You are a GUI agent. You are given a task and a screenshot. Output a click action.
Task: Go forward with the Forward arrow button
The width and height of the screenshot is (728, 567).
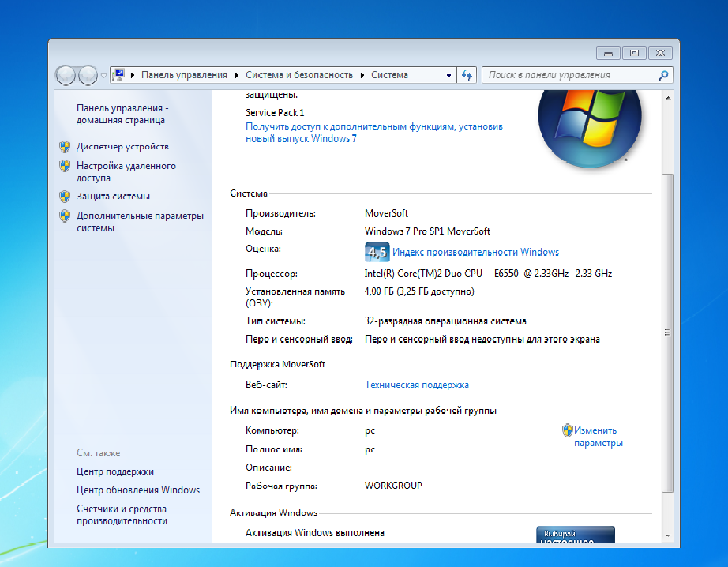point(88,75)
